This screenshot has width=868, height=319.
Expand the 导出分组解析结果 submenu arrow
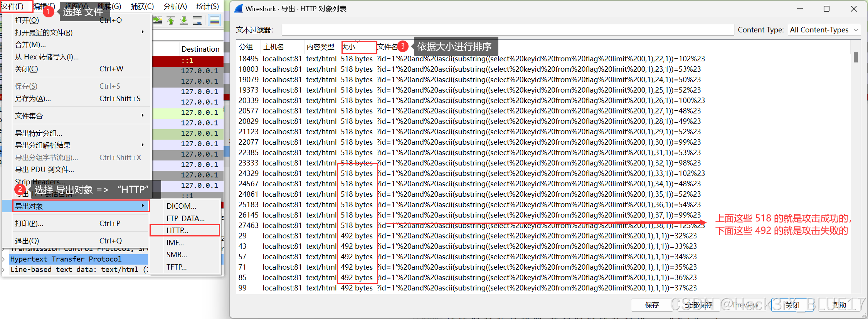click(x=143, y=145)
